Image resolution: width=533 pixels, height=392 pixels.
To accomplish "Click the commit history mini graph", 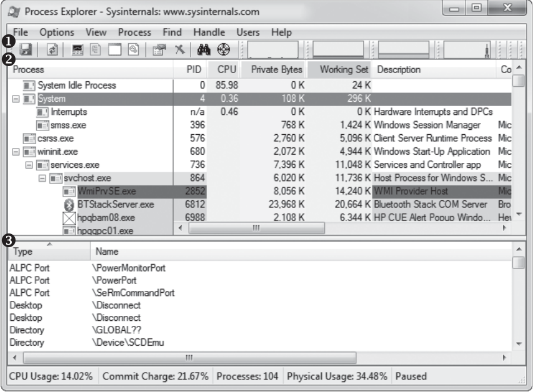I will 338,49.
